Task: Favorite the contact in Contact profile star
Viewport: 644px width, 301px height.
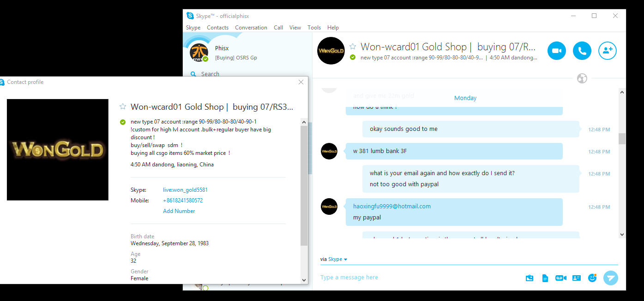Action: coord(123,106)
